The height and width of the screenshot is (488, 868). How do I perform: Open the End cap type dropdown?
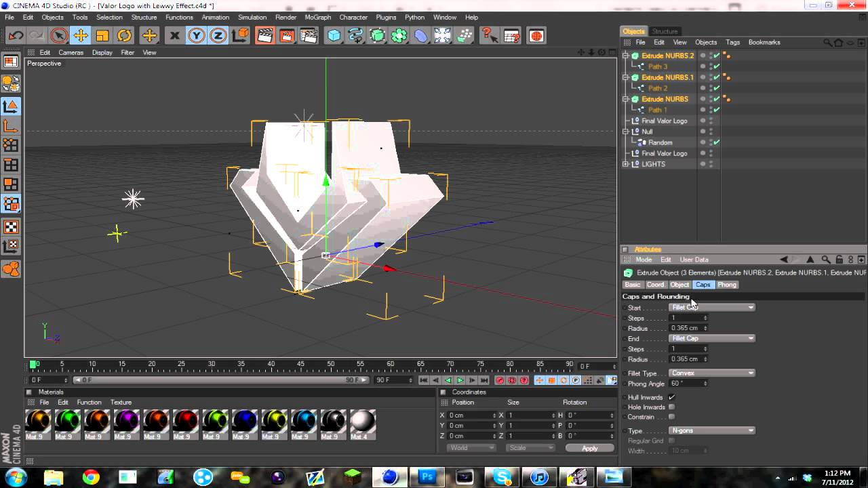(712, 338)
